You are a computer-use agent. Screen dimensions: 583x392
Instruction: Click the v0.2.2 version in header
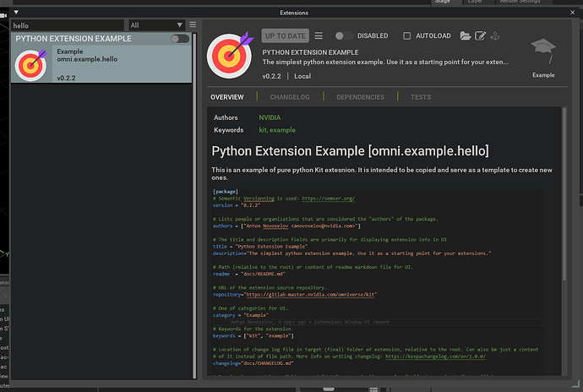(x=271, y=76)
